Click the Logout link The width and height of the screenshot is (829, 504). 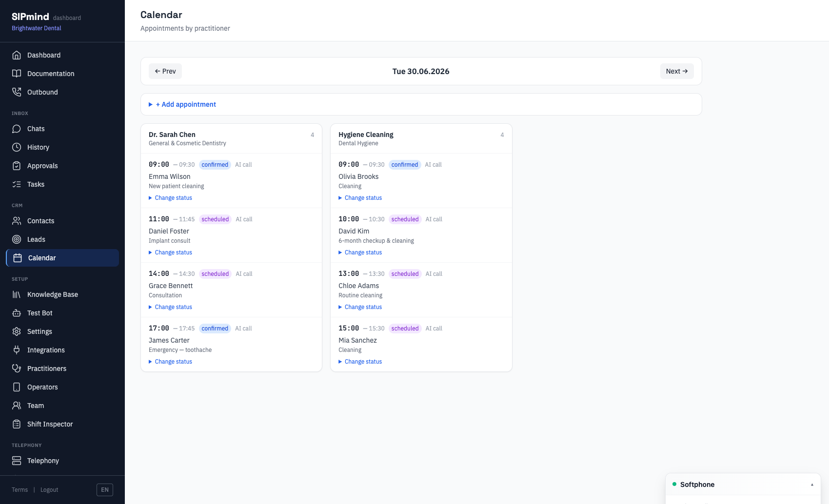point(49,490)
